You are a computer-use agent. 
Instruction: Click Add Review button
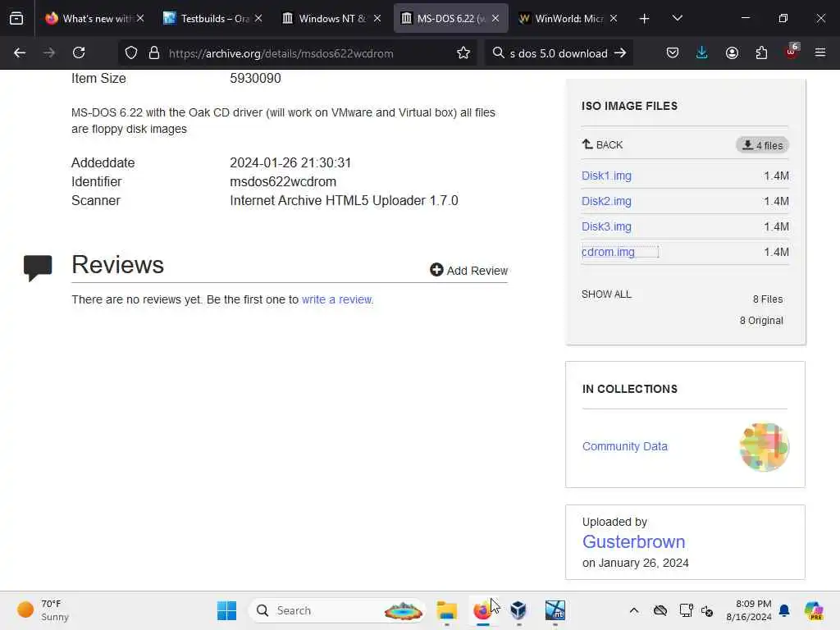[468, 270]
